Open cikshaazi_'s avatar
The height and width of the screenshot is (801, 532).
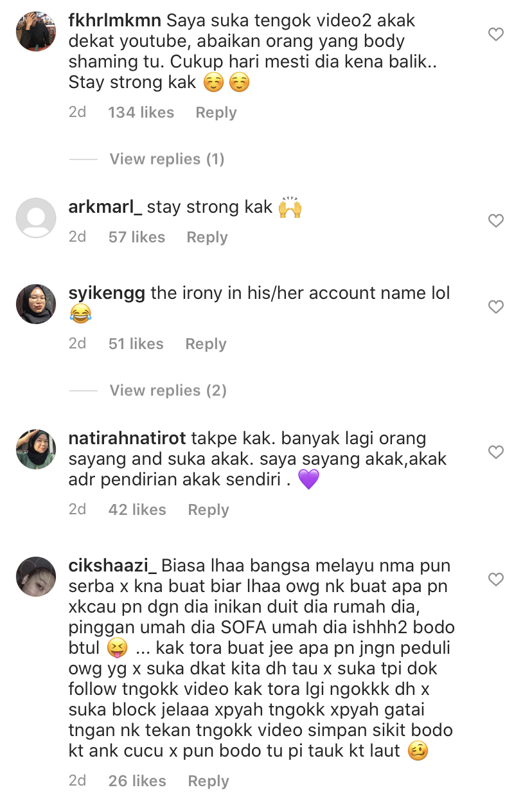36,577
